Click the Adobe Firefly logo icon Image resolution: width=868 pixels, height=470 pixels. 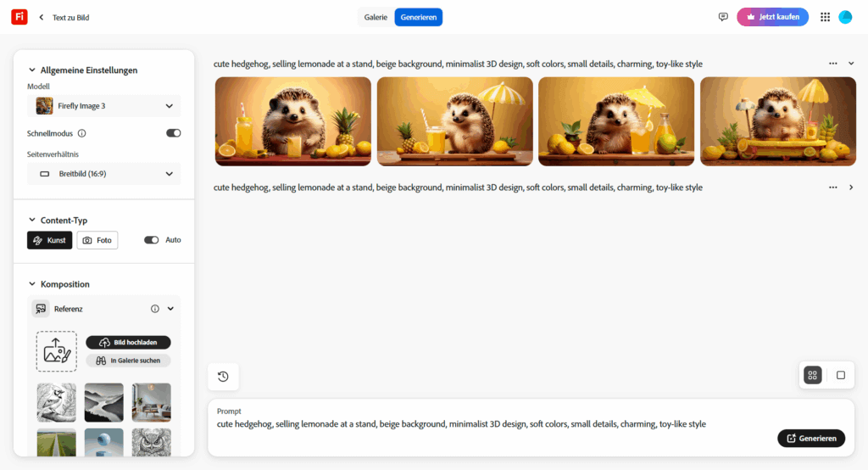(x=19, y=17)
